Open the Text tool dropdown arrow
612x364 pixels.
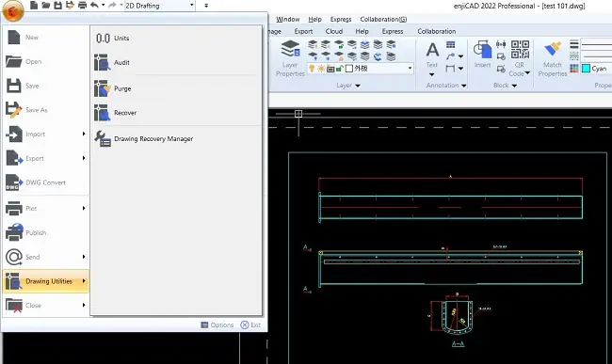[x=431, y=74]
